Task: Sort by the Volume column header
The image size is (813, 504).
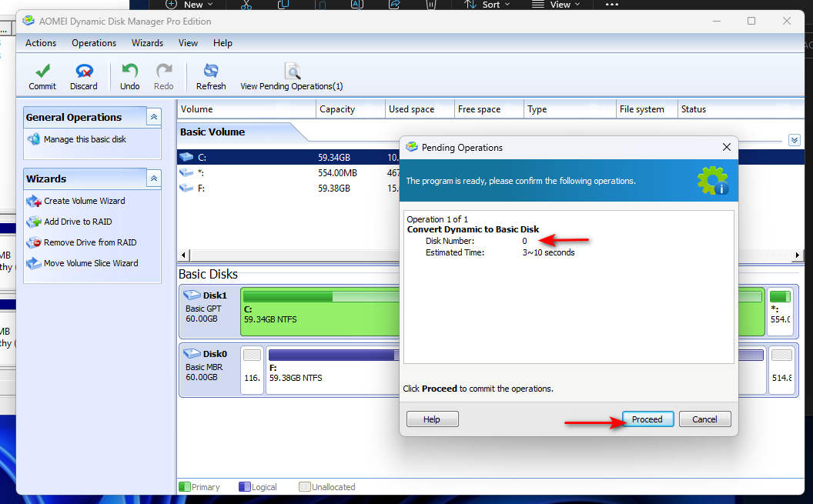Action: click(x=246, y=109)
